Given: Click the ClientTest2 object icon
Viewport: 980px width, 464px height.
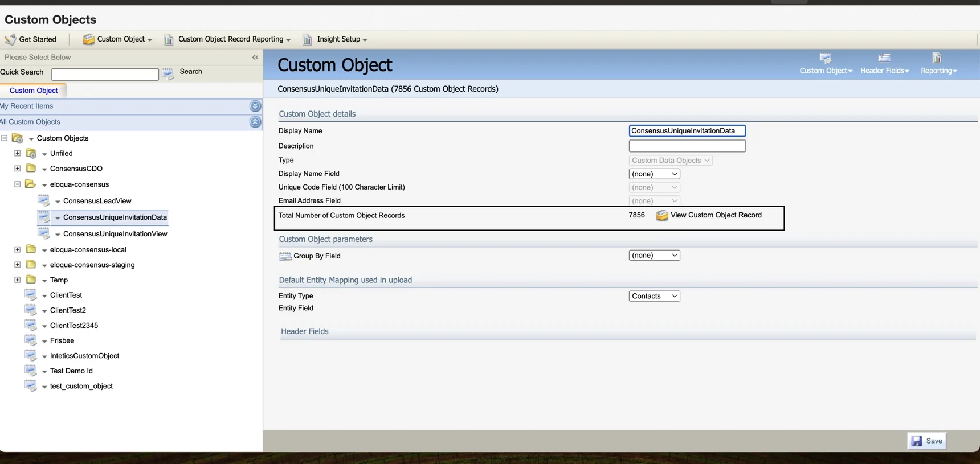Looking at the screenshot, I should click(31, 310).
